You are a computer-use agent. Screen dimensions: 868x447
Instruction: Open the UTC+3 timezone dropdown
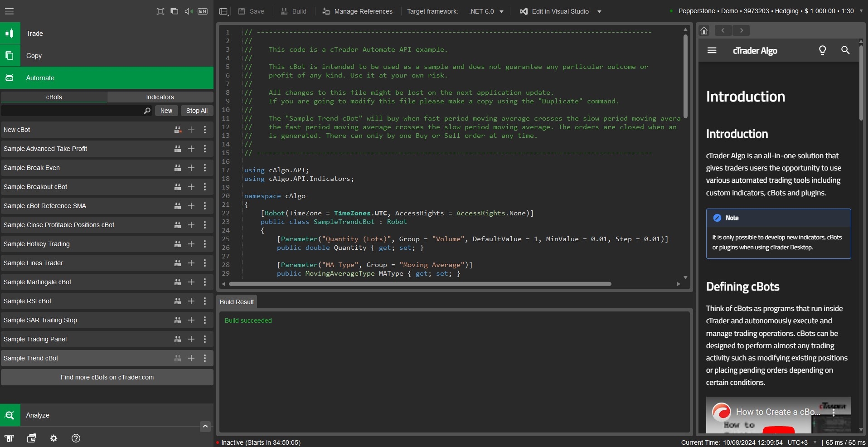(802, 442)
